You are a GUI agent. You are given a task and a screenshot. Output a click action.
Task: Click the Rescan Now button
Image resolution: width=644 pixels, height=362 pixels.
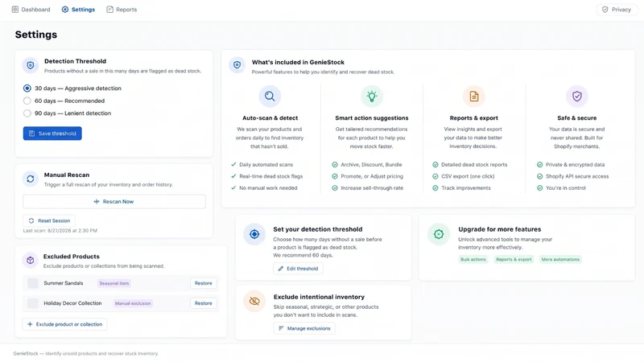pyautogui.click(x=114, y=202)
